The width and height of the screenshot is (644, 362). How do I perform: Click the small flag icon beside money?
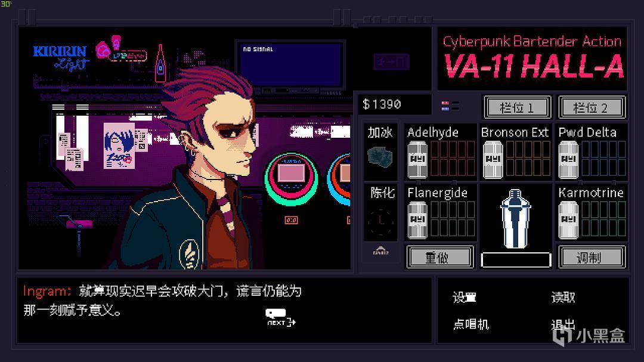445,106
